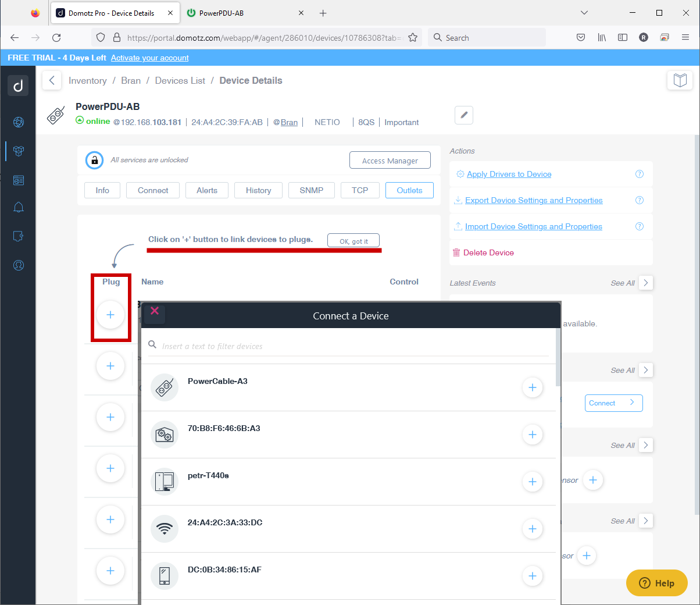Reload the page in Firefox

click(56, 38)
